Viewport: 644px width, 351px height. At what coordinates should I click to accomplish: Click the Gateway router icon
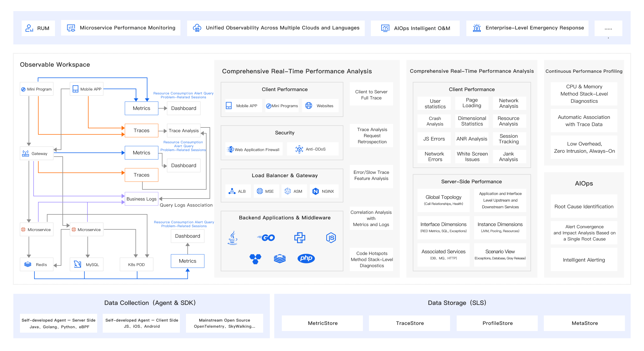pyautogui.click(x=26, y=153)
